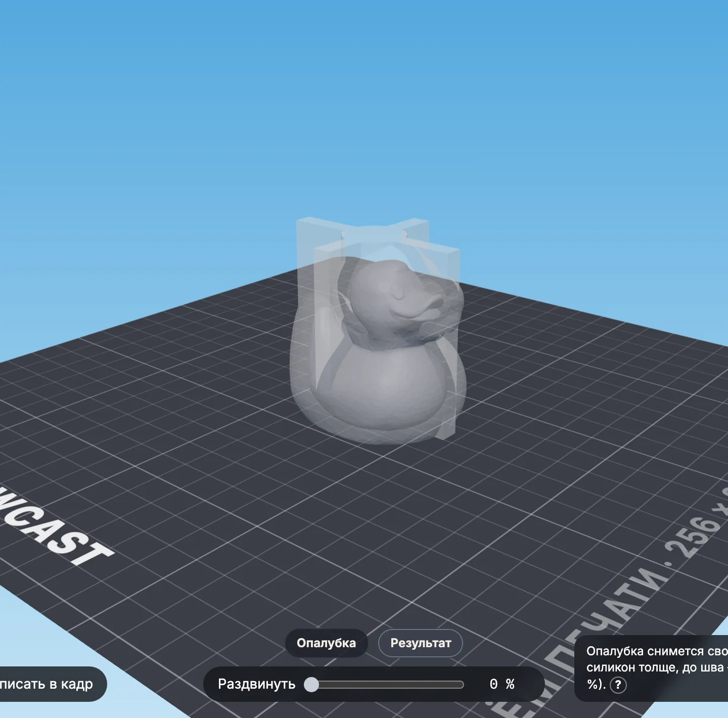The height and width of the screenshot is (718, 728).
Task: Click the Раздвинуть label text
Action: click(x=256, y=684)
